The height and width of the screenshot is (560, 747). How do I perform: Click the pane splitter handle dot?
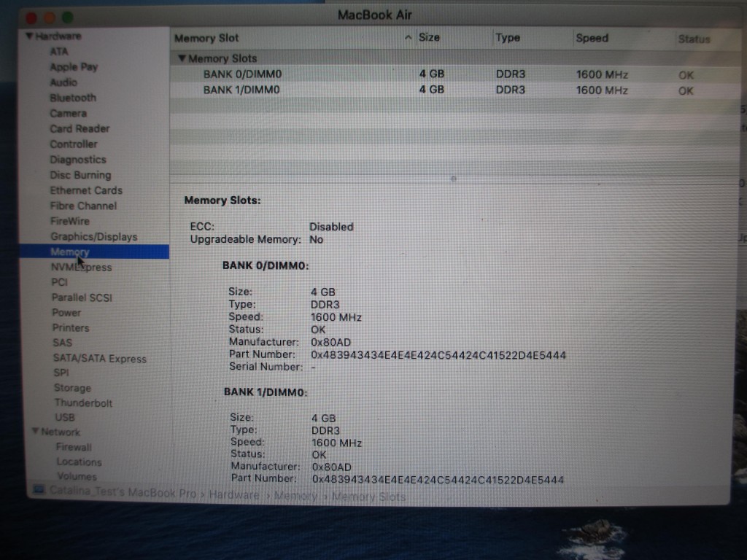[454, 179]
